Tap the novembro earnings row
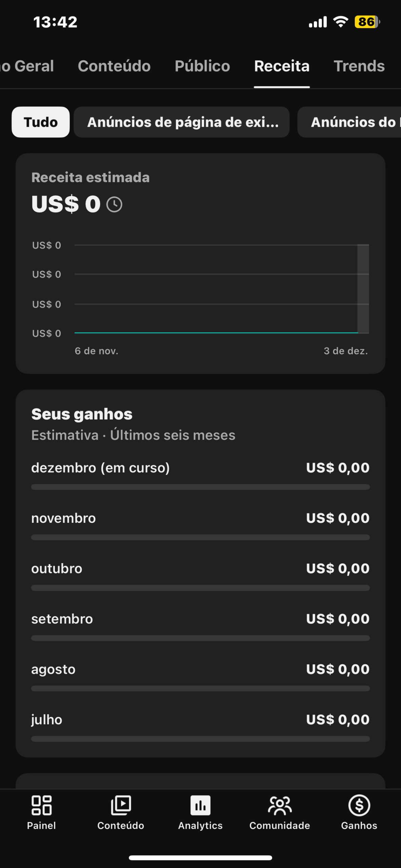 200,518
